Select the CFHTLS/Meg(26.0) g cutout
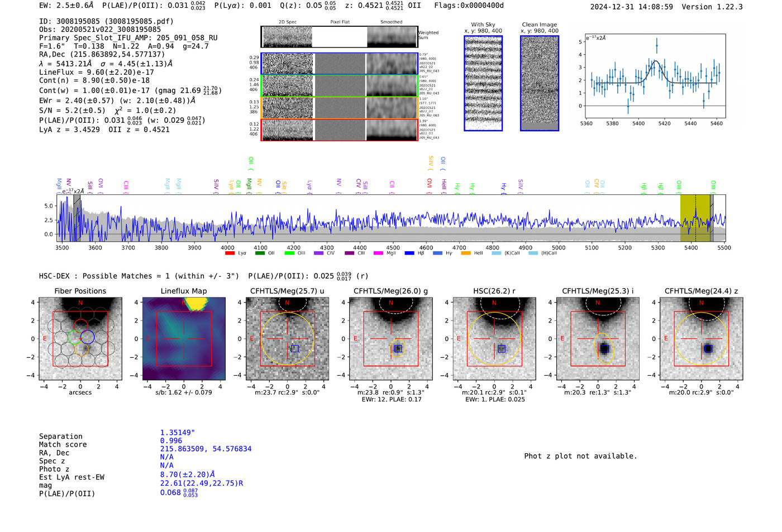Viewport: 782px width, 532px height. pos(391,339)
